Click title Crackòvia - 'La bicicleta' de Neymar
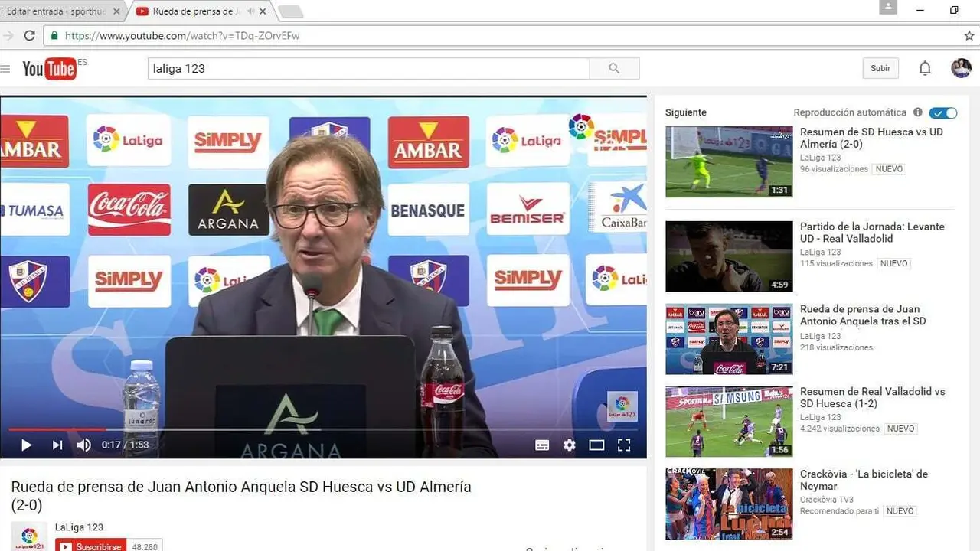Image resolution: width=980 pixels, height=551 pixels. coord(864,481)
